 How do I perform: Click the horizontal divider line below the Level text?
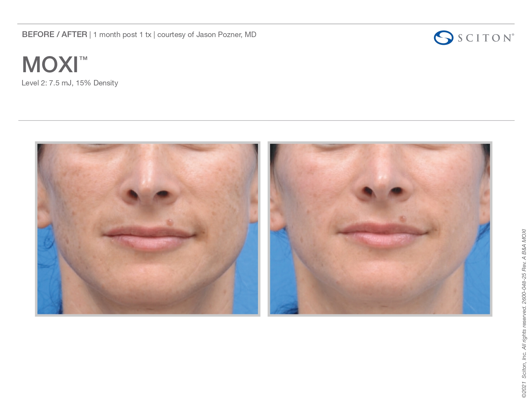266,121
